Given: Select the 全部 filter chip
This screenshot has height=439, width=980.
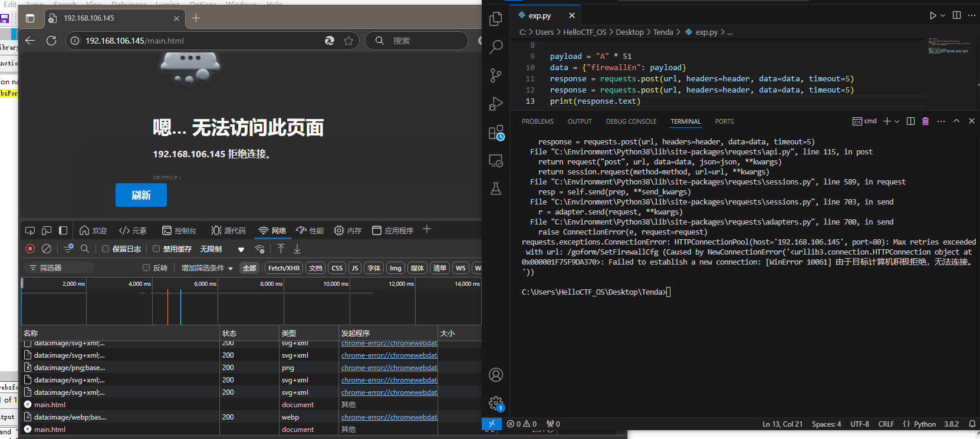Looking at the screenshot, I should 250,268.
